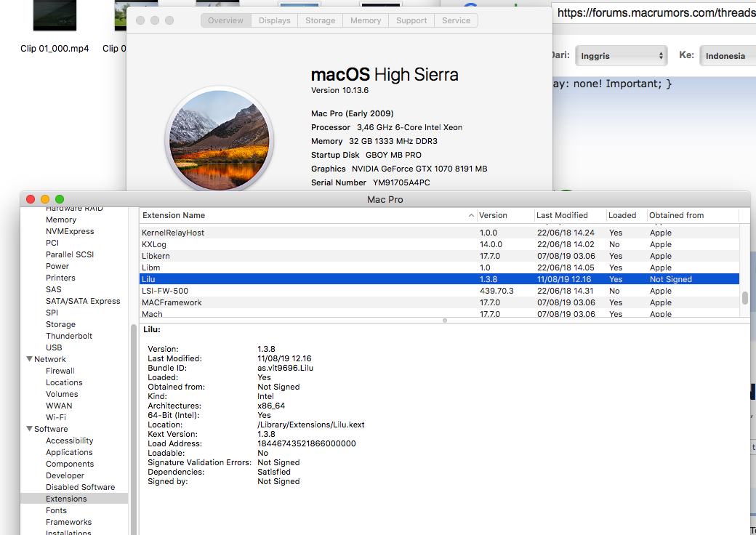Sort by Obtained from column header
Image resolution: width=756 pixels, height=535 pixels.
[693, 215]
